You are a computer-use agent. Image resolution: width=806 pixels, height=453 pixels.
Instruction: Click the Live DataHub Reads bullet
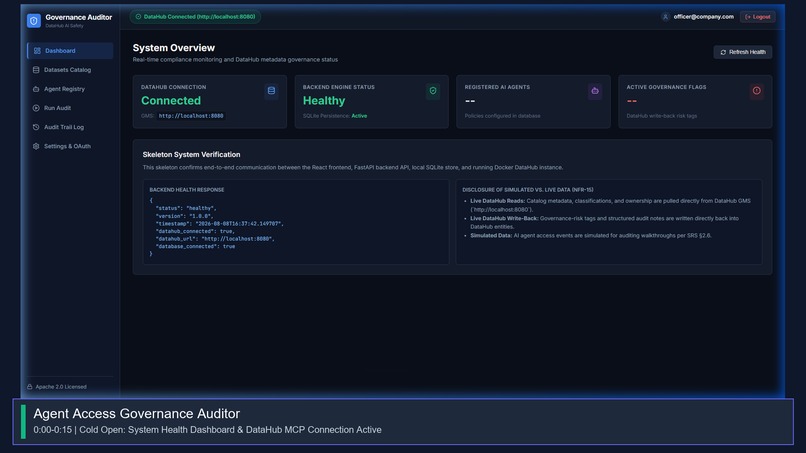coord(610,205)
